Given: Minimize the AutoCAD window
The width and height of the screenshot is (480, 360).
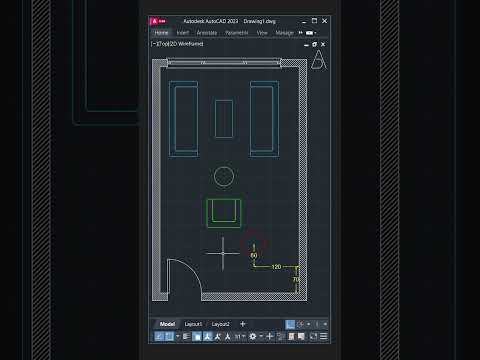Looking at the screenshot, I should [304, 21].
